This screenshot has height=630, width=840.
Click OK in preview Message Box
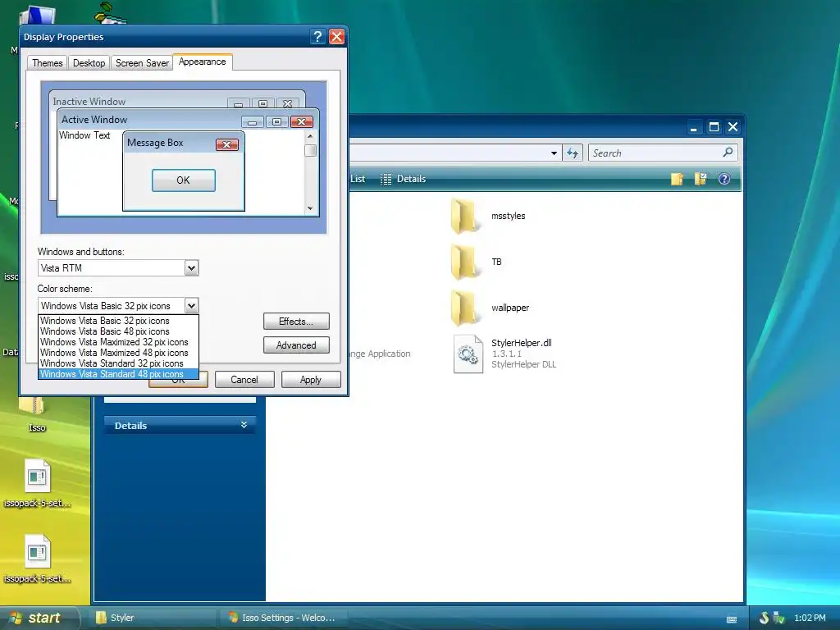183,180
